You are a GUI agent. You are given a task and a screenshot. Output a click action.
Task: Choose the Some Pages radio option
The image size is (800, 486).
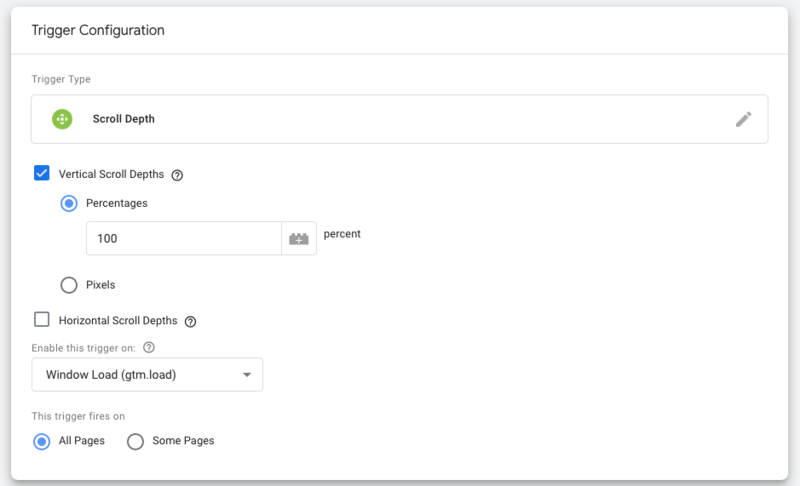coord(135,441)
